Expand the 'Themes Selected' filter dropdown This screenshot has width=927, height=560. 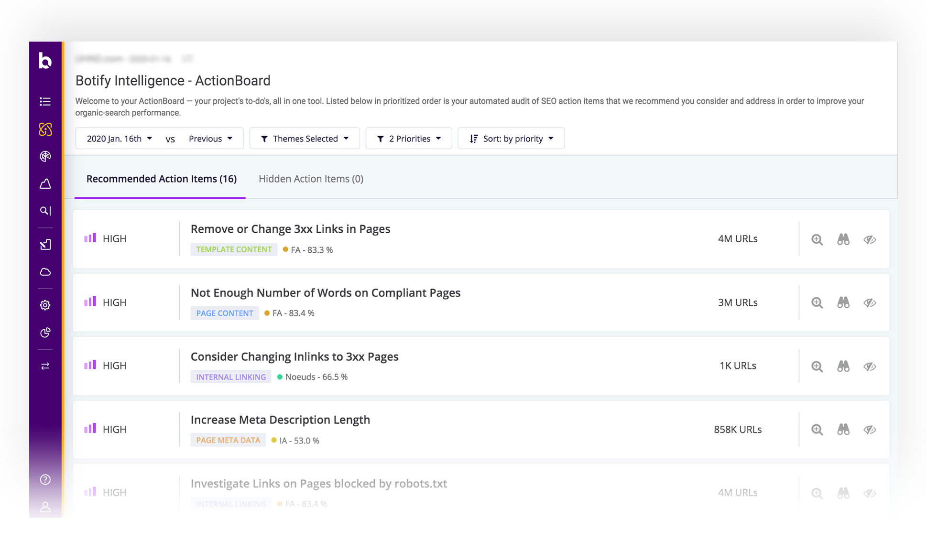click(x=305, y=138)
